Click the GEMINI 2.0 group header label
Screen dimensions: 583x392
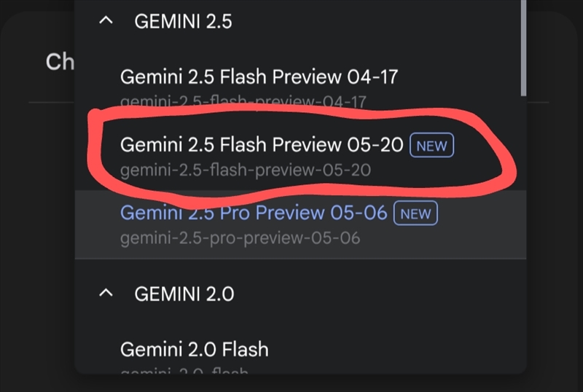pyautogui.click(x=184, y=294)
